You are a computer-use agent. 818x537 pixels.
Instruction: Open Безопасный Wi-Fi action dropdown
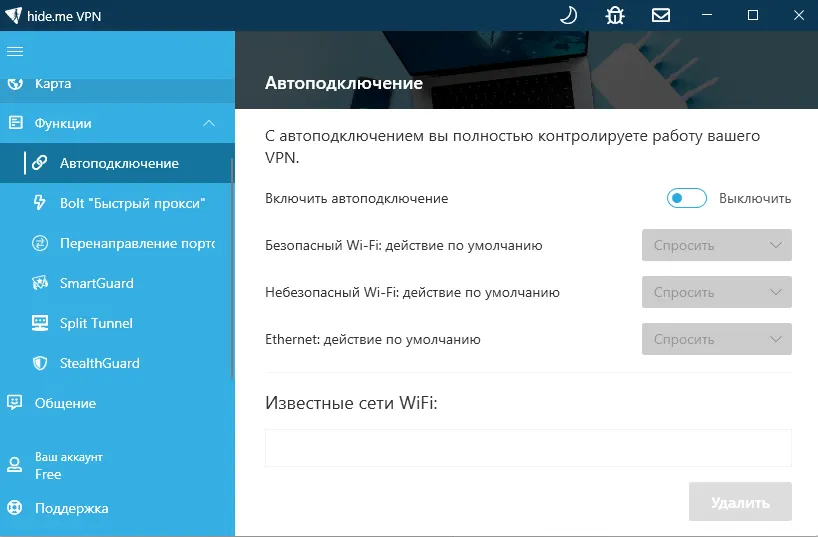pyautogui.click(x=717, y=245)
